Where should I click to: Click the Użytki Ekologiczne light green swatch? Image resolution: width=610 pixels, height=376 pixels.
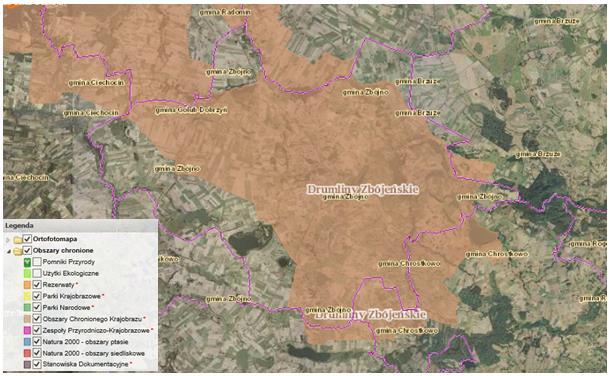[x=27, y=273]
